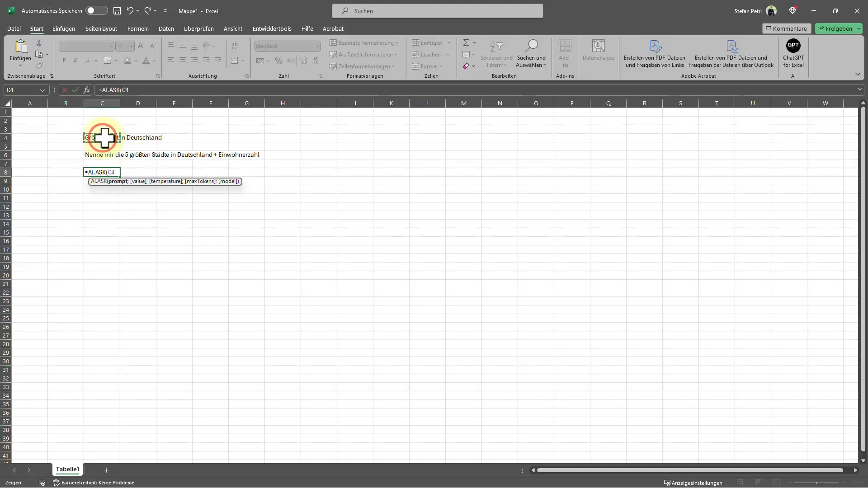The width and height of the screenshot is (868, 488).
Task: Enable the Barrierefreiheit checkbox indicator
Action: (x=54, y=483)
